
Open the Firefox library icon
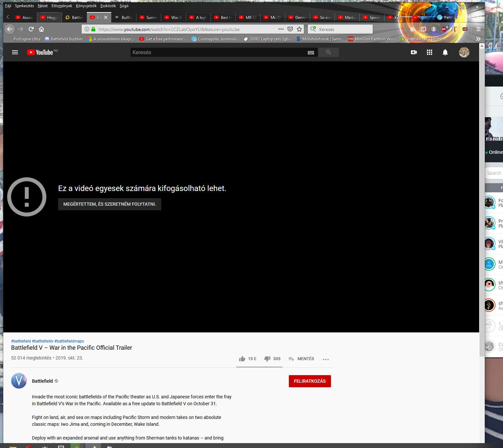coord(413,29)
